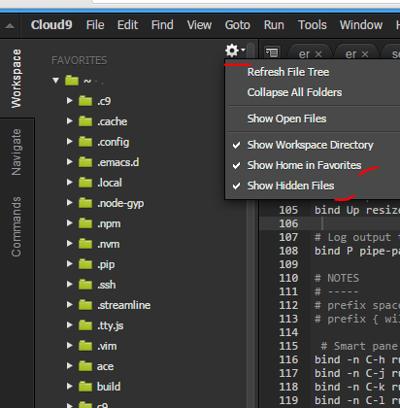Open the File menu
This screenshot has width=400, height=408.
click(x=95, y=25)
